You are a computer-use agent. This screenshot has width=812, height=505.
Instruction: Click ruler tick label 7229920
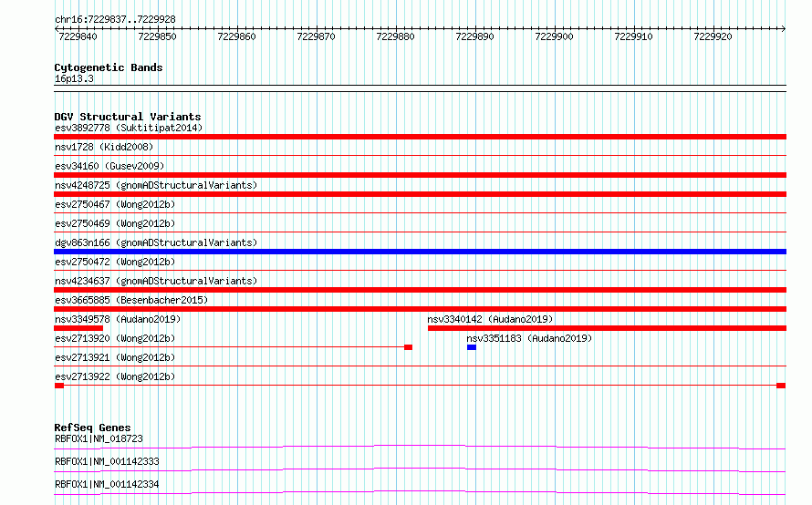pos(713,36)
